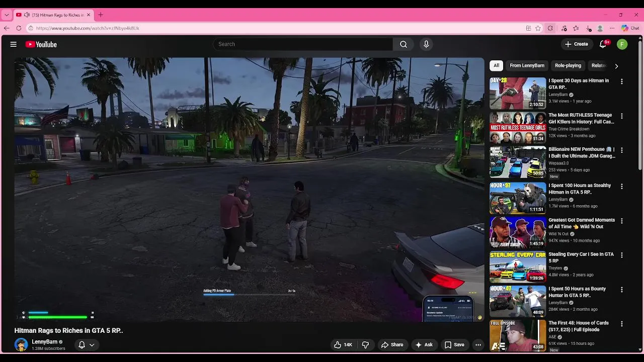Open options for Stealing Every Car video

pyautogui.click(x=622, y=255)
